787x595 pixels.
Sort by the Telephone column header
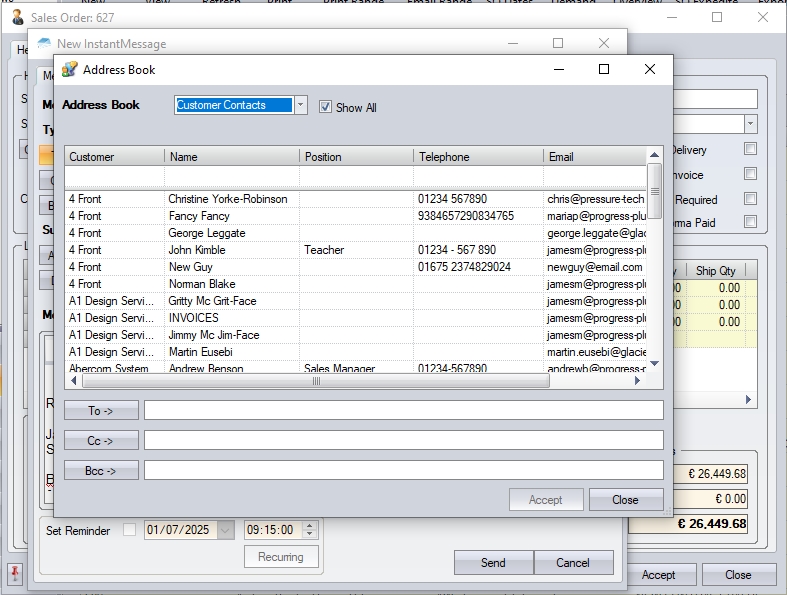pos(478,157)
